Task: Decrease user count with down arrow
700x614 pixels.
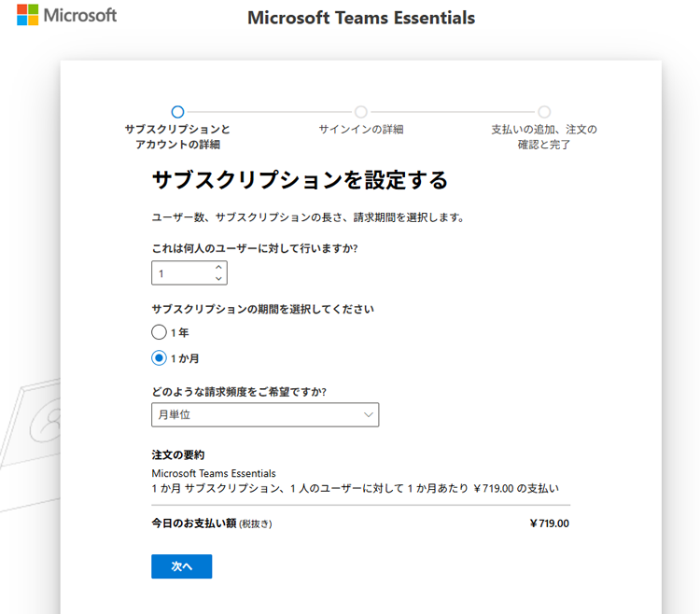Action: coord(218,278)
